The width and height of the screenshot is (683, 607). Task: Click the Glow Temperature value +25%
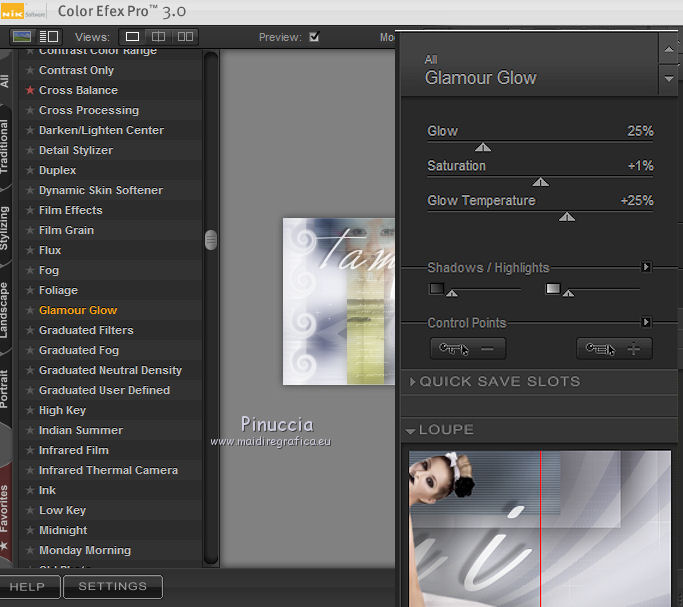[637, 200]
